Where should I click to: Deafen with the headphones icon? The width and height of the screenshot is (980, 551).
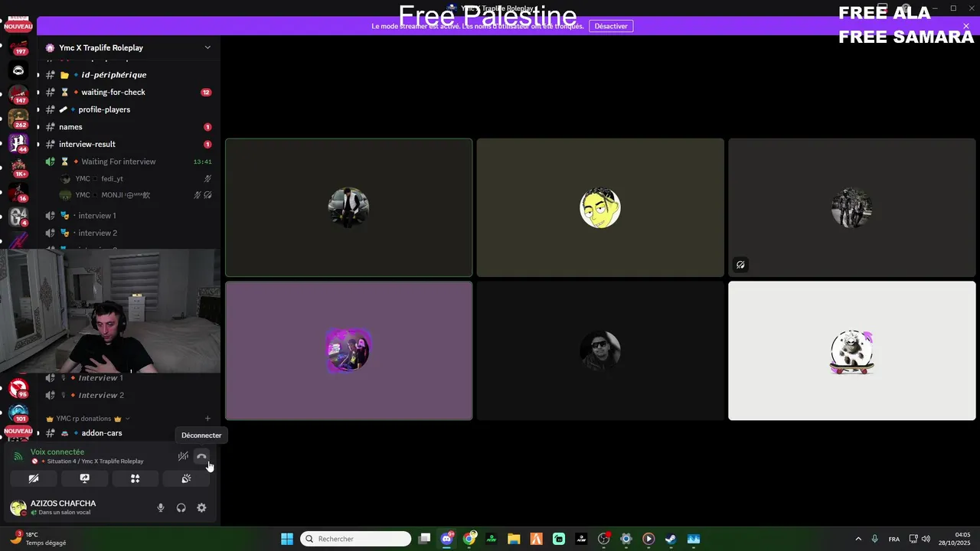[x=181, y=507]
